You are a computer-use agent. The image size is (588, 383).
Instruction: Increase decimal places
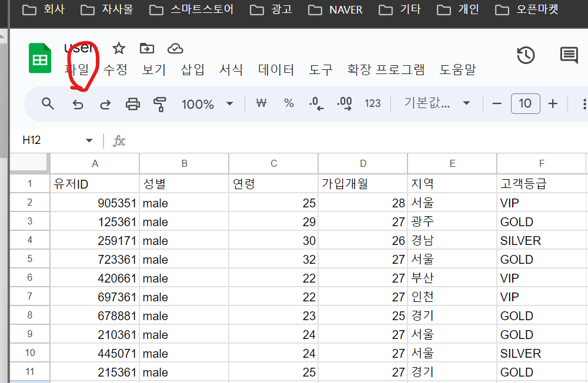[344, 103]
